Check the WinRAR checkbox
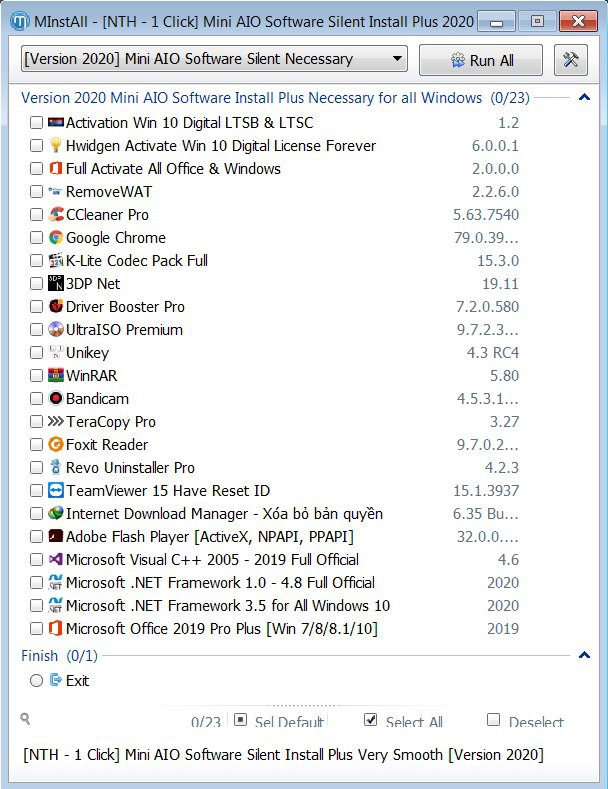 [36, 375]
